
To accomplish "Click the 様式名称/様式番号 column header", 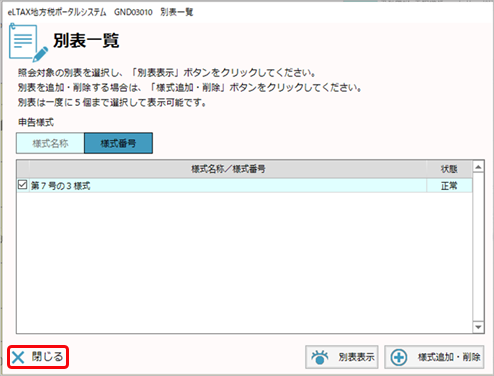I will tap(228, 169).
